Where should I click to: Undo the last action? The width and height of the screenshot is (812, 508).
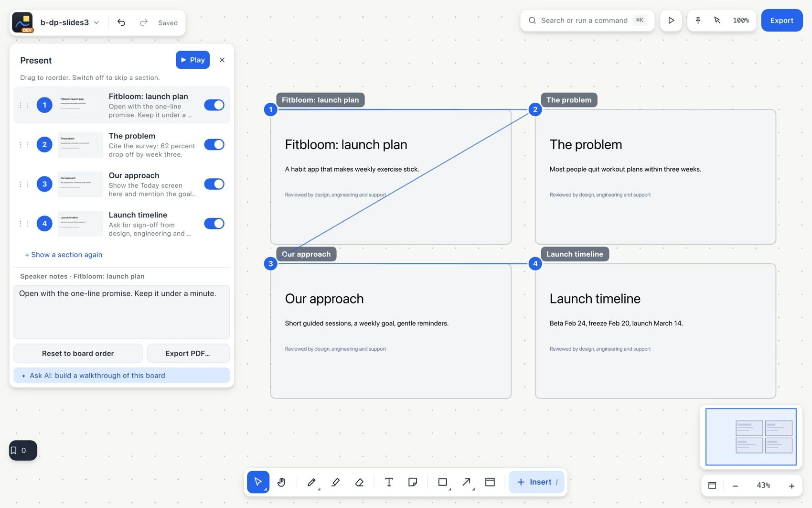tap(121, 22)
